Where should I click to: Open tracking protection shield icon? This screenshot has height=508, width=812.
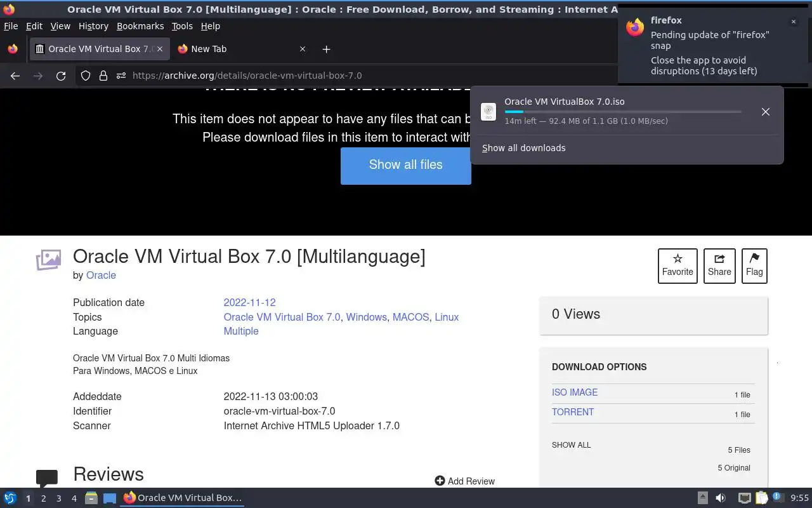tap(86, 76)
